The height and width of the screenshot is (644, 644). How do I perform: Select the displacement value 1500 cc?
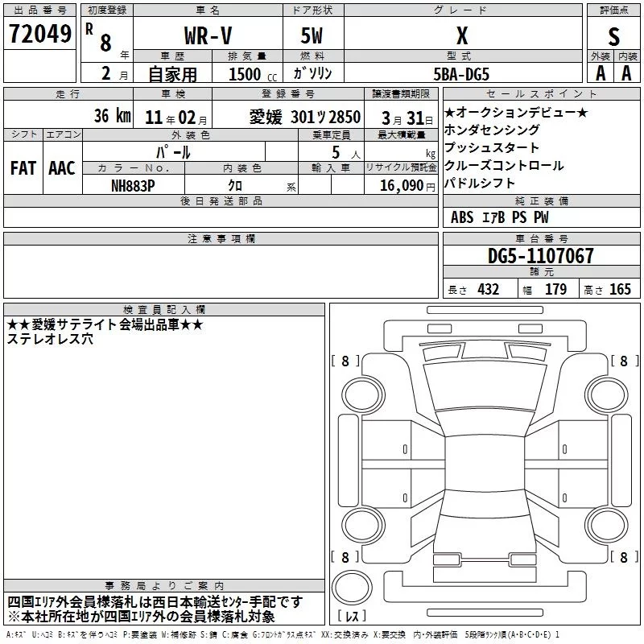253,74
